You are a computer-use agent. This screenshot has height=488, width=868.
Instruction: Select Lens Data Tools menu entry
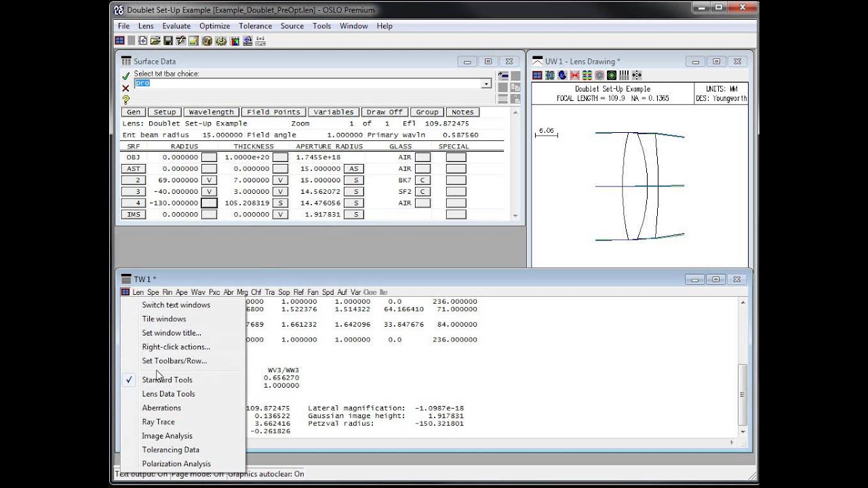pyautogui.click(x=168, y=394)
